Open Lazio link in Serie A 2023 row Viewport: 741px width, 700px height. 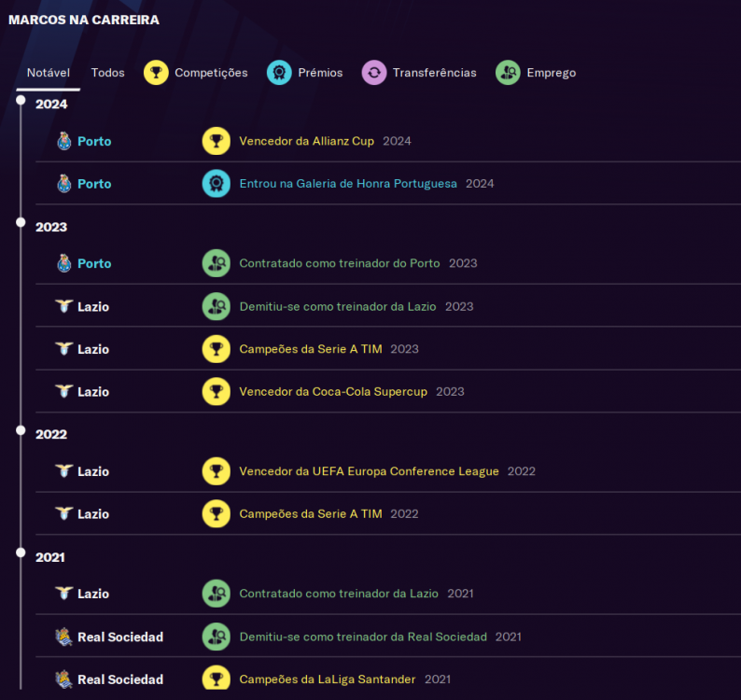tap(93, 349)
